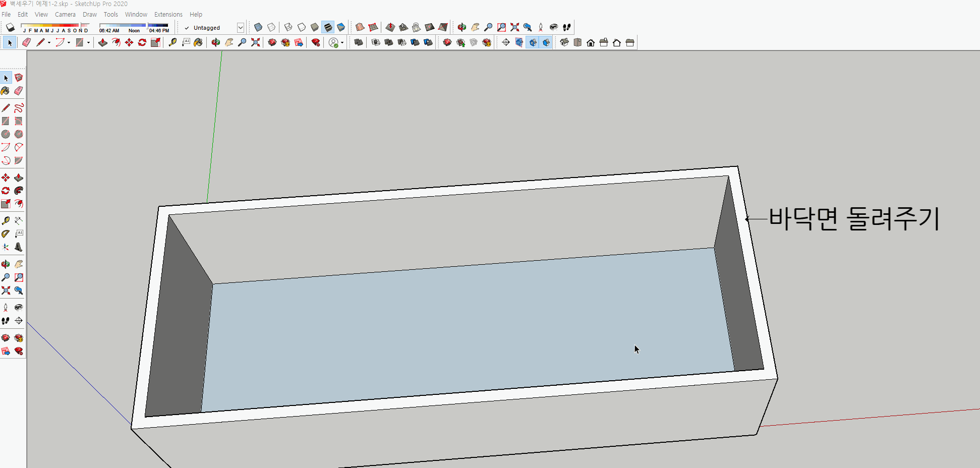Select the Freehand tool in the left toolbar
Screen dimensions: 980x468
19,108
